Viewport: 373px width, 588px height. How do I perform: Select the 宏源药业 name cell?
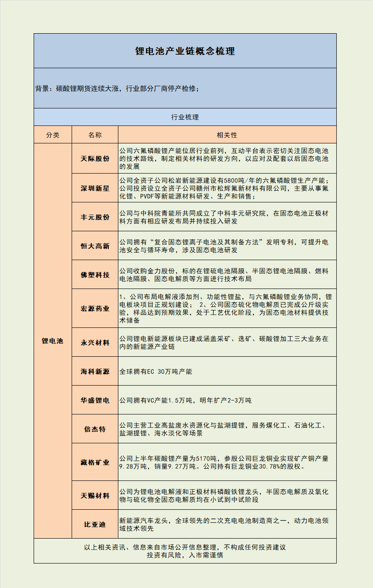[x=95, y=309]
